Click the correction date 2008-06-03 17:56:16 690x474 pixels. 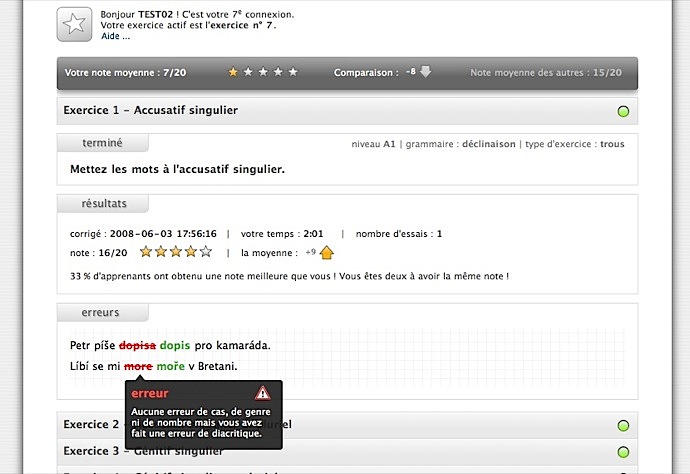[x=163, y=234]
